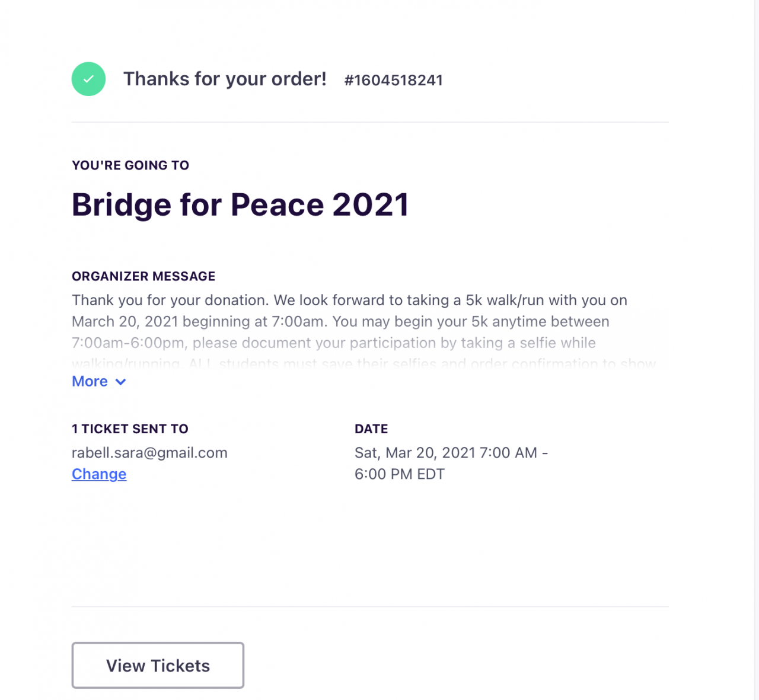Click the YOU'RE GOING TO label
759x700 pixels.
(130, 165)
